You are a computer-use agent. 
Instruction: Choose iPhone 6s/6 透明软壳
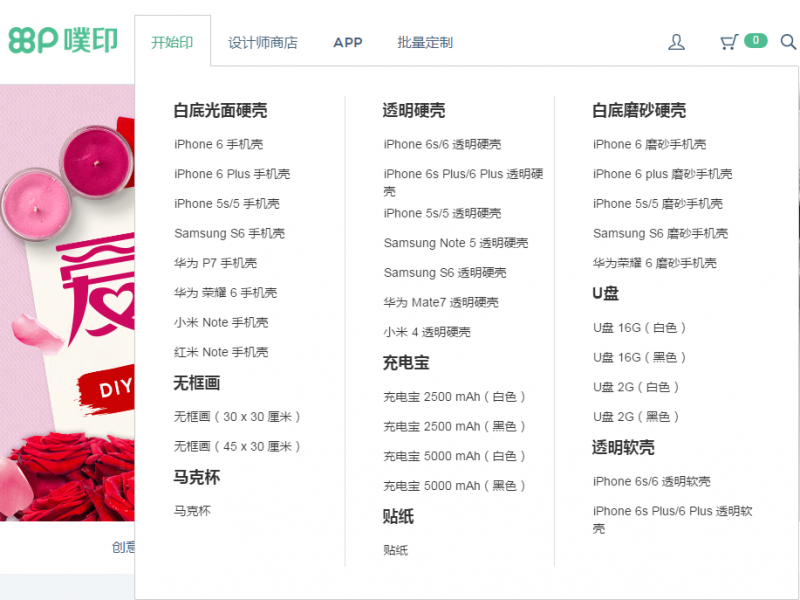click(x=652, y=481)
